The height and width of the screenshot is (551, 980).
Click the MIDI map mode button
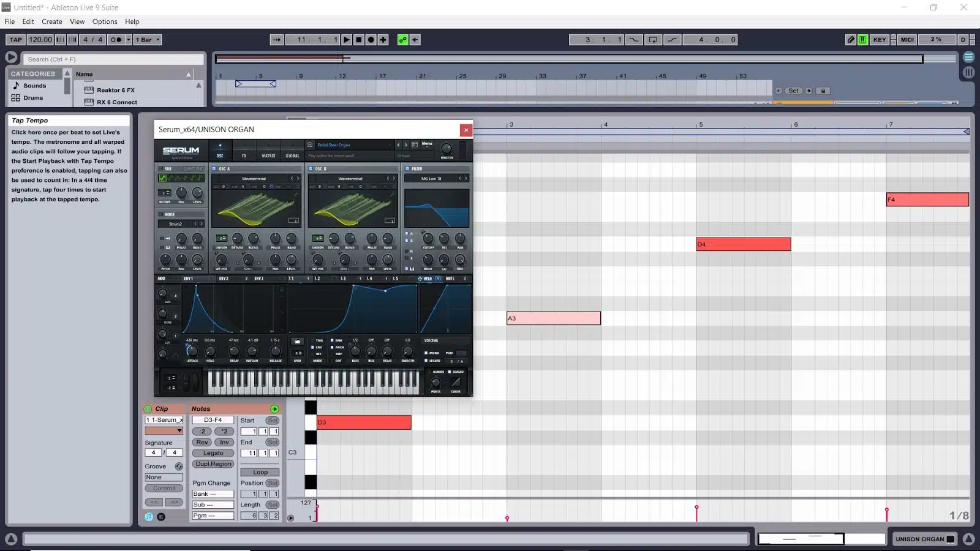coord(907,39)
